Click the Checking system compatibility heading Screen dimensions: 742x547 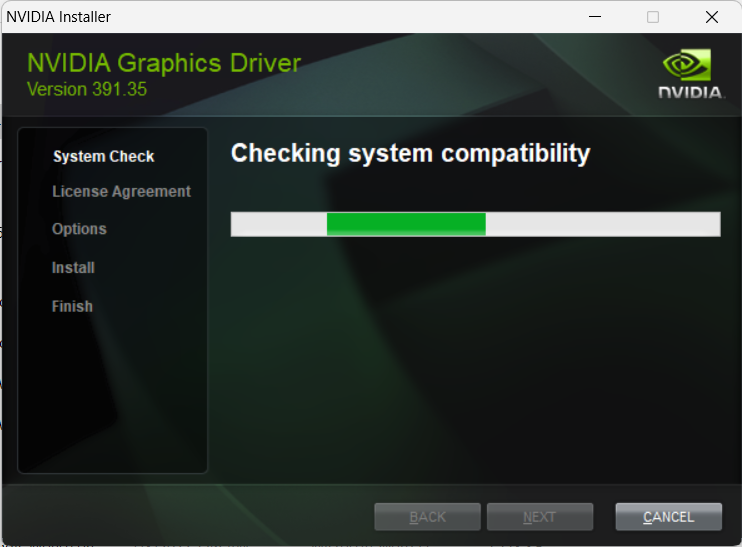(410, 153)
